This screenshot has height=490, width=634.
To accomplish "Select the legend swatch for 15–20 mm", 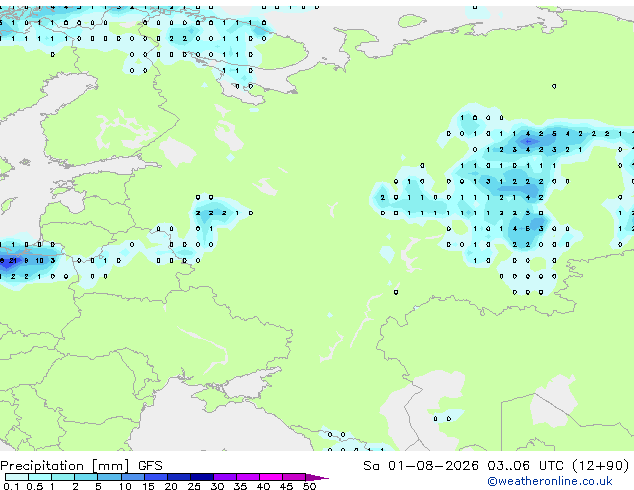I will [155, 477].
